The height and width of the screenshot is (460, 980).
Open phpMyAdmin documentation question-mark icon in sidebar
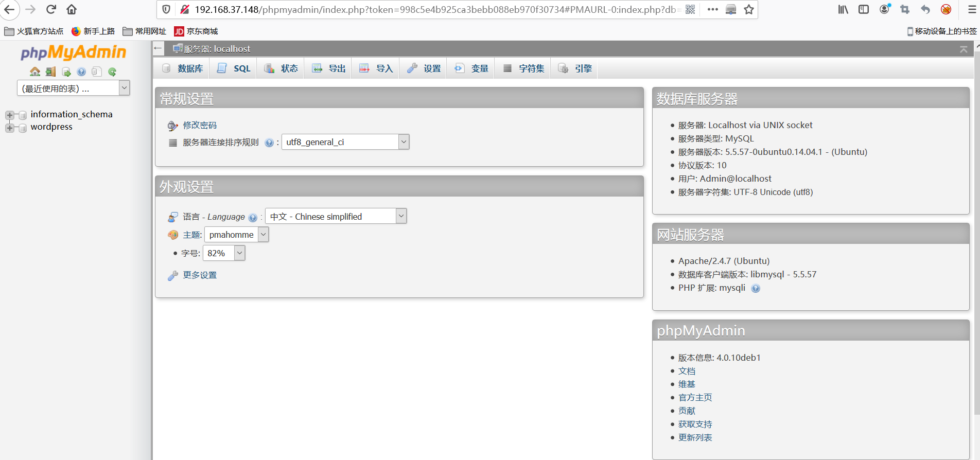(x=81, y=72)
